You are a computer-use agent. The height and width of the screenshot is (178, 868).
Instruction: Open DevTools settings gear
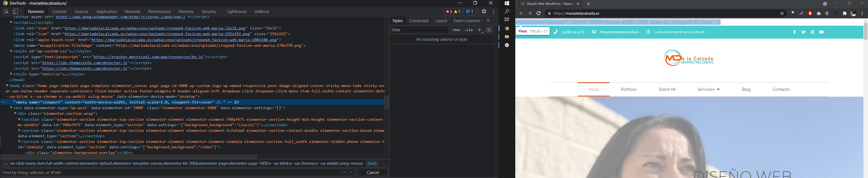coord(484,11)
